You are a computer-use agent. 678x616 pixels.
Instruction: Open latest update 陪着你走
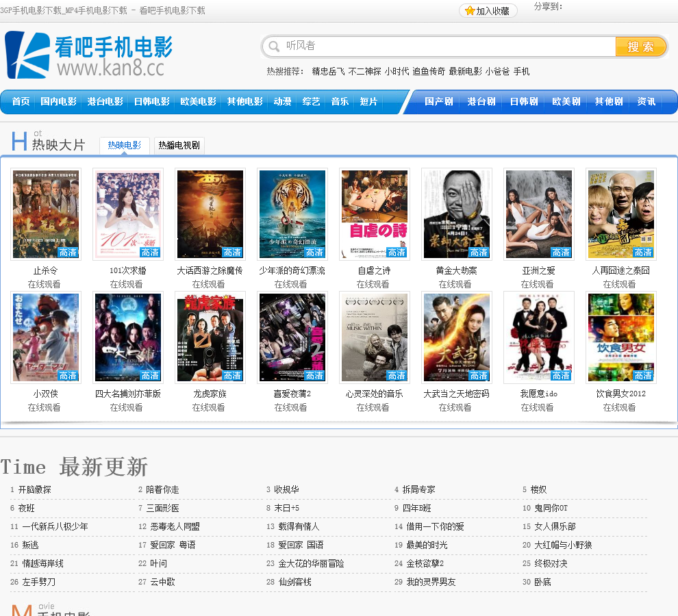pos(162,490)
